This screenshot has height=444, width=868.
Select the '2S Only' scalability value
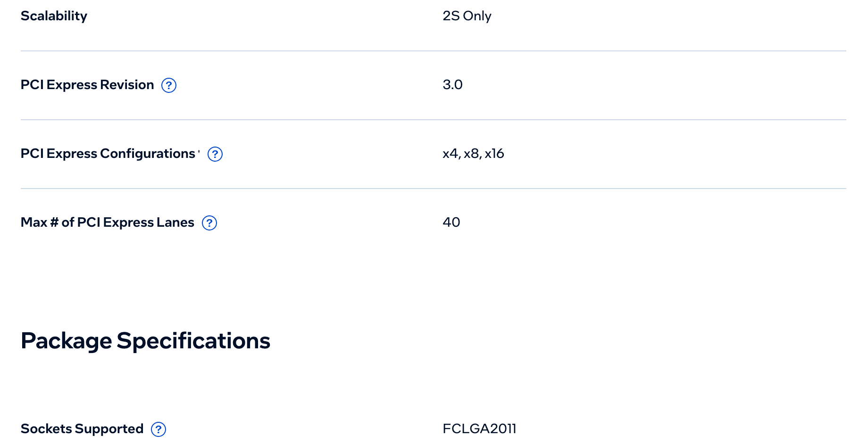click(x=467, y=16)
